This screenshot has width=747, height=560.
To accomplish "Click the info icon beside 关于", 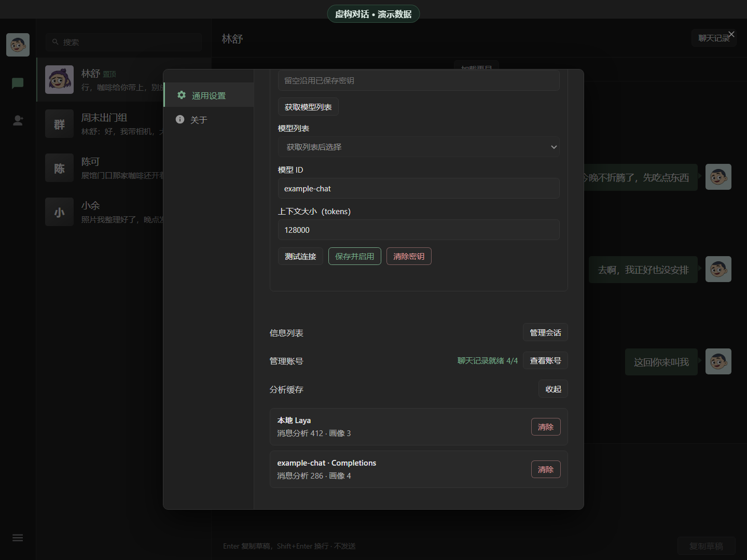I will (180, 119).
